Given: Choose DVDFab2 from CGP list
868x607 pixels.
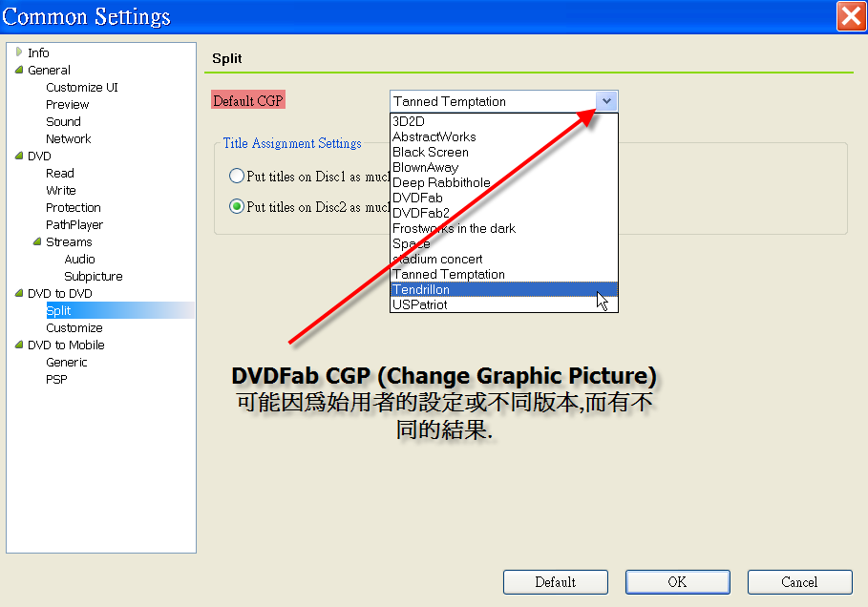Looking at the screenshot, I should pyautogui.click(x=504, y=213).
